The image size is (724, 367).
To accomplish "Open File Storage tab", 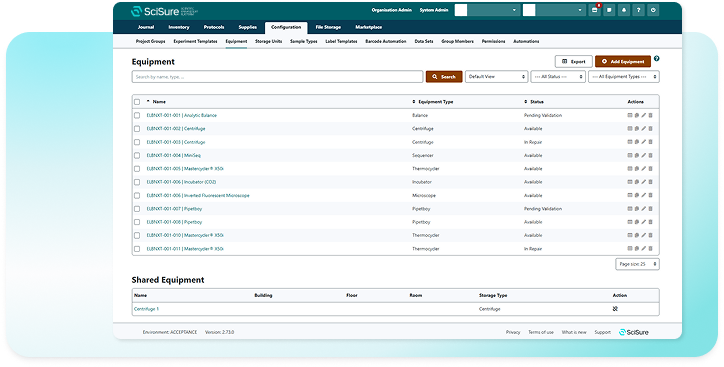I will [x=328, y=27].
